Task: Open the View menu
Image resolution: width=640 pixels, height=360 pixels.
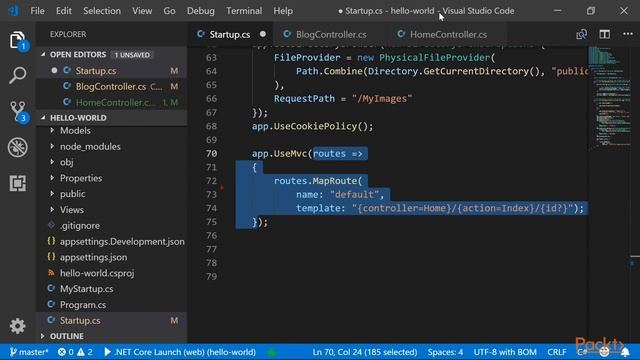Action: click(142, 11)
